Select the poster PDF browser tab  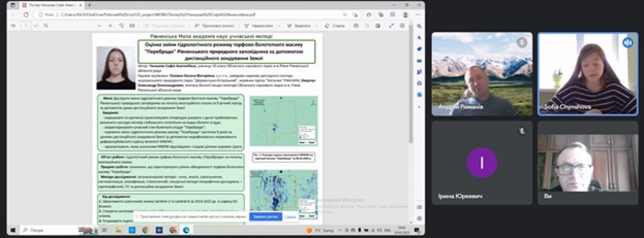coord(51,5)
